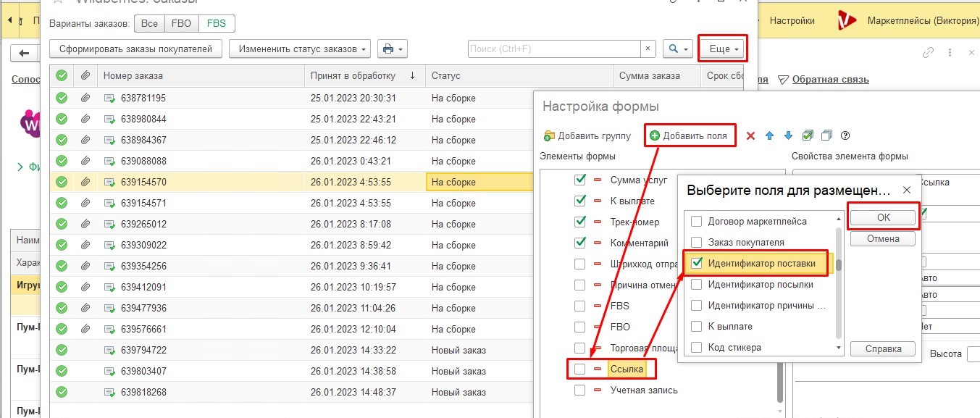Click the Отмена button
The image size is (980, 418).
[883, 238]
